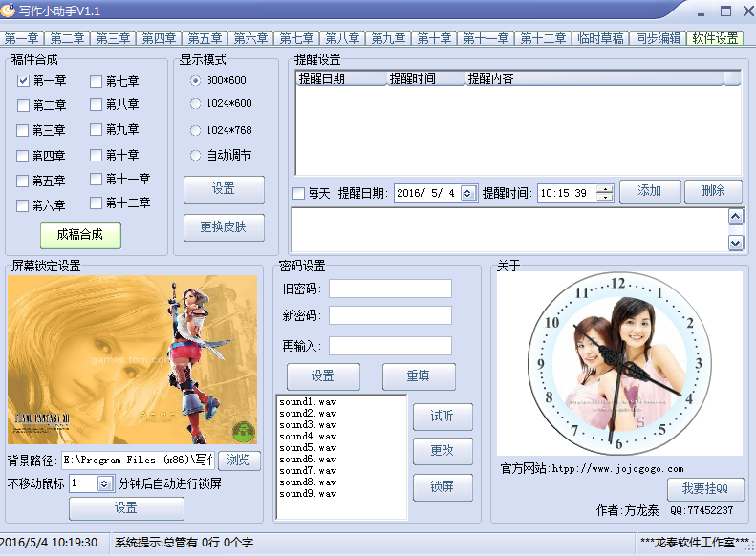Decrease the reminder time stepper
The height and width of the screenshot is (557, 756).
605,197
